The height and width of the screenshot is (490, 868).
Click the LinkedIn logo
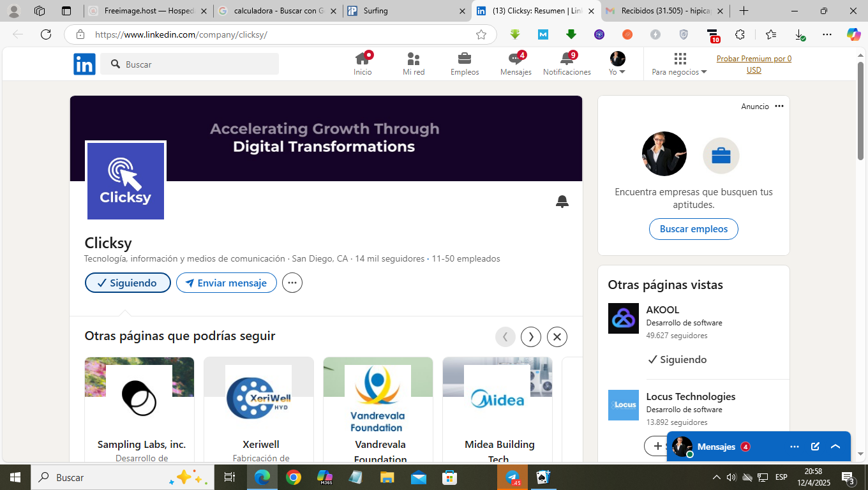[x=84, y=64]
